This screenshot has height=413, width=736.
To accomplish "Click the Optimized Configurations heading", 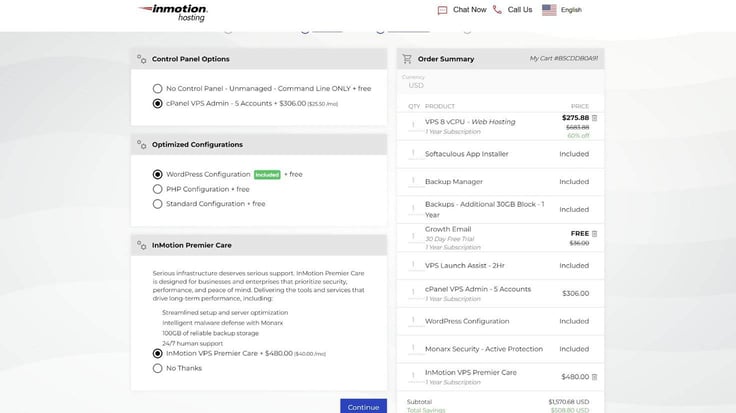I will (x=197, y=145).
